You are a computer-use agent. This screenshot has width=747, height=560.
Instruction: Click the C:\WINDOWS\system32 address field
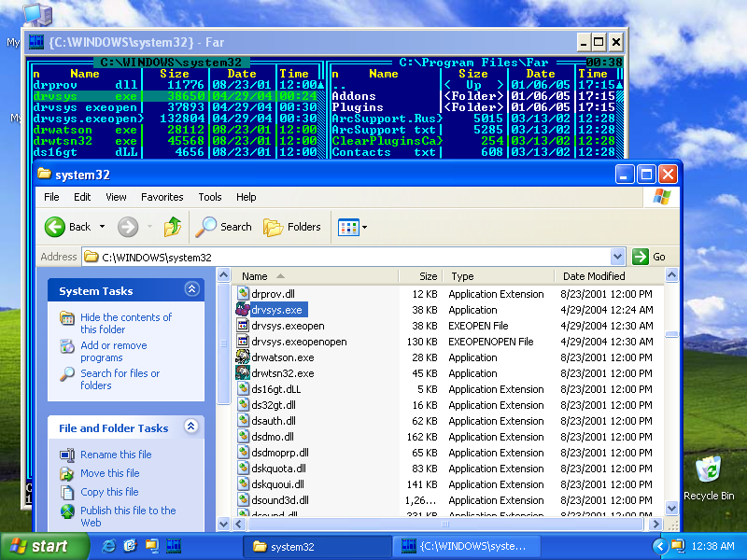[x=346, y=258]
